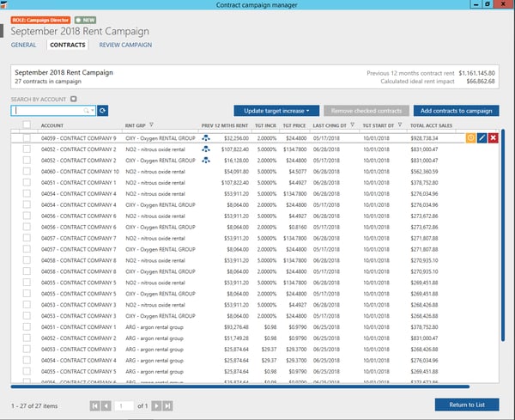
Task: Open the search by account dropdown arrow
Action: (90, 111)
